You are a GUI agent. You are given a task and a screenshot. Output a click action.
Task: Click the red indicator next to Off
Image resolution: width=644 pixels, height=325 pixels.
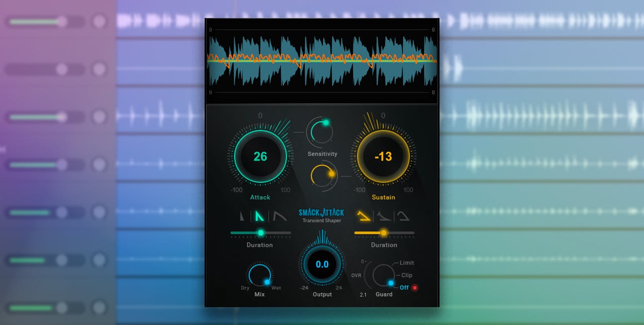415,288
